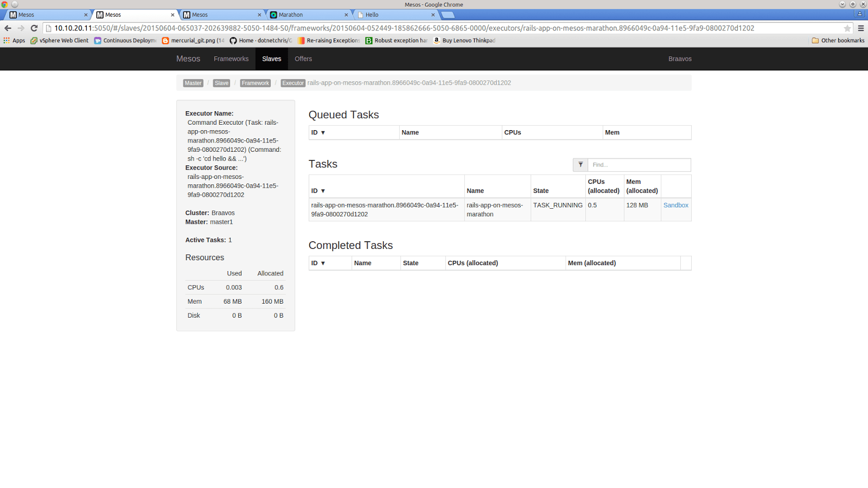Reload the page with the refresh icon
Image resolution: width=868 pixels, height=488 pixels.
tap(34, 28)
